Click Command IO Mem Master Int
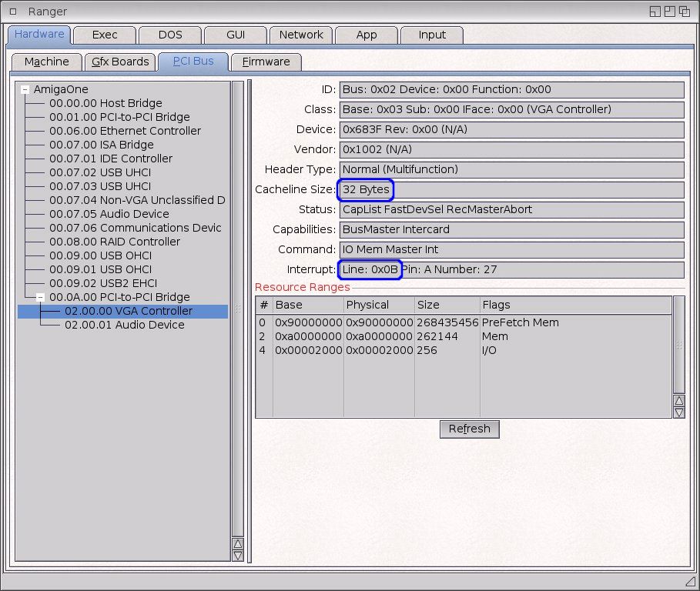The image size is (700, 591). click(x=511, y=249)
